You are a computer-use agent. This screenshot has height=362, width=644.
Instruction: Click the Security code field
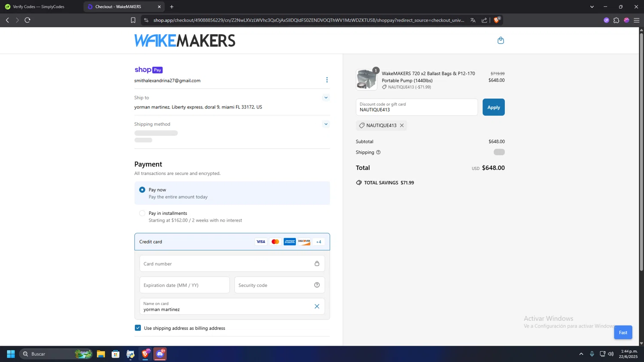(279, 285)
